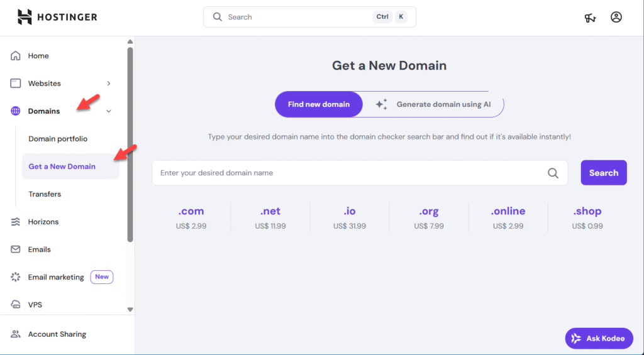The width and height of the screenshot is (644, 355).
Task: Expand the Websites submenu chevron
Action: point(109,84)
